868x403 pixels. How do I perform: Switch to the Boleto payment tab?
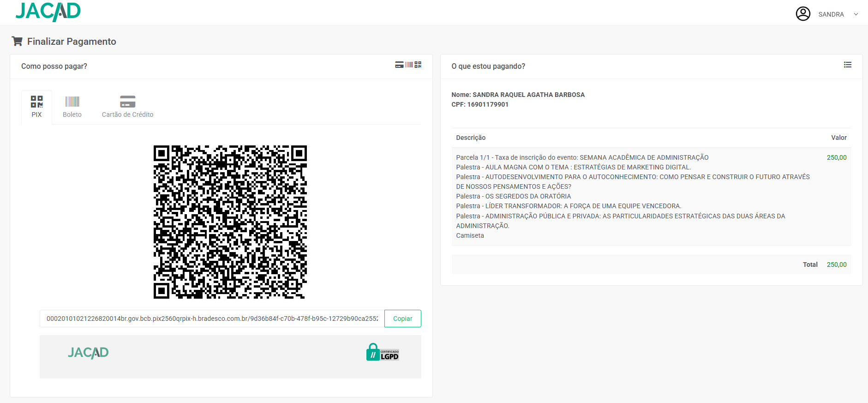(72, 107)
